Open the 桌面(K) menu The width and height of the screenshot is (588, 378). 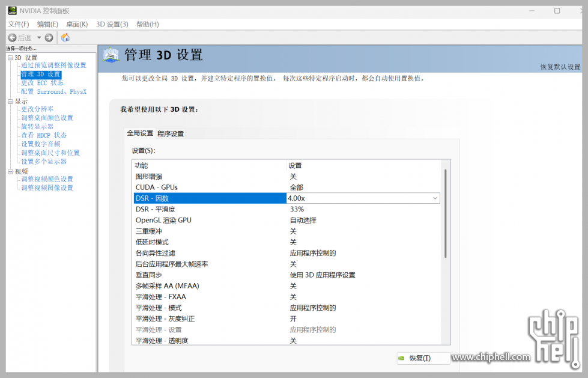(x=77, y=25)
